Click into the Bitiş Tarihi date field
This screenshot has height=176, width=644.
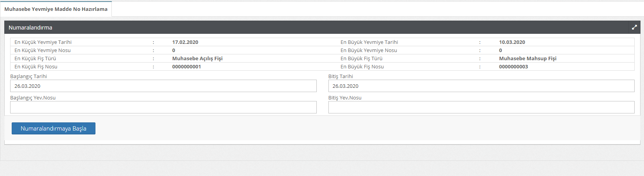point(481,86)
